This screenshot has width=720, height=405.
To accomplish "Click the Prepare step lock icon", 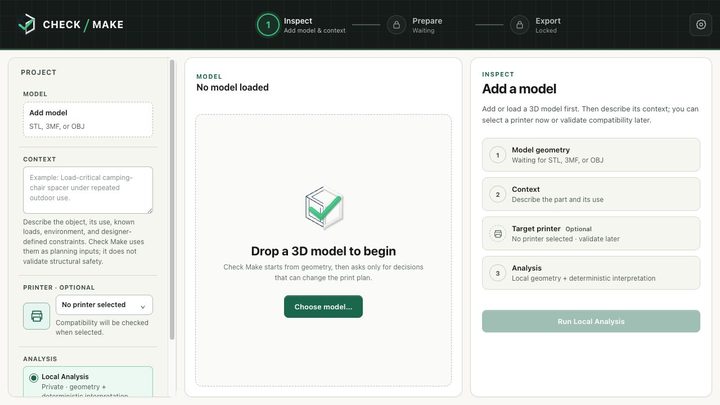I will click(x=396, y=25).
